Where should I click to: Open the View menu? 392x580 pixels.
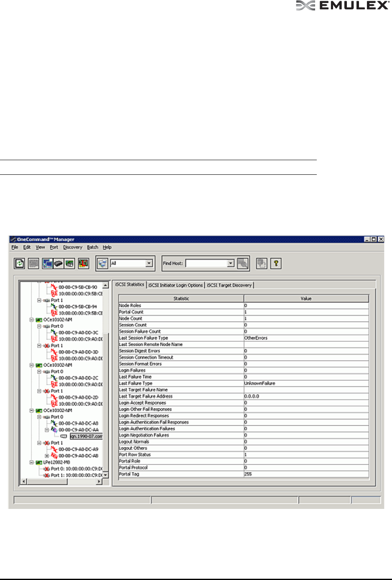(40, 247)
